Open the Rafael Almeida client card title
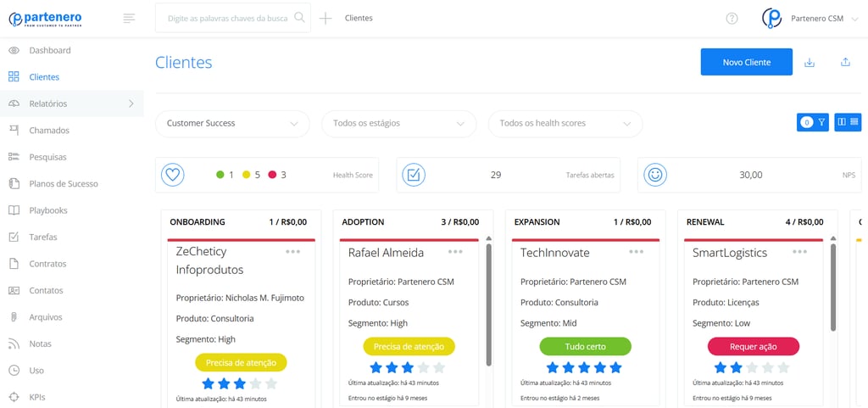This screenshot has width=868, height=408. coord(386,253)
